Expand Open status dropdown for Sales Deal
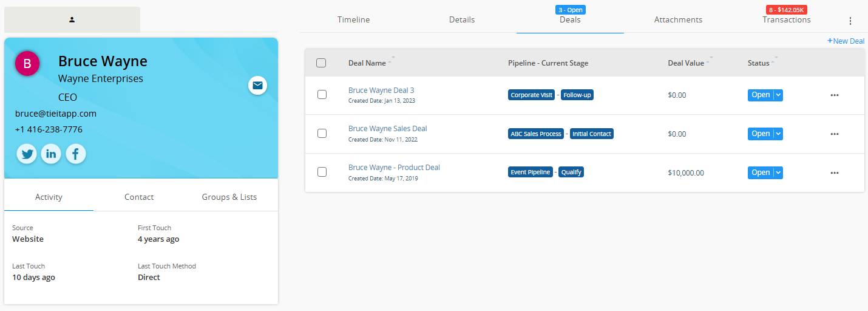Image resolution: width=868 pixels, height=311 pixels. tap(778, 134)
